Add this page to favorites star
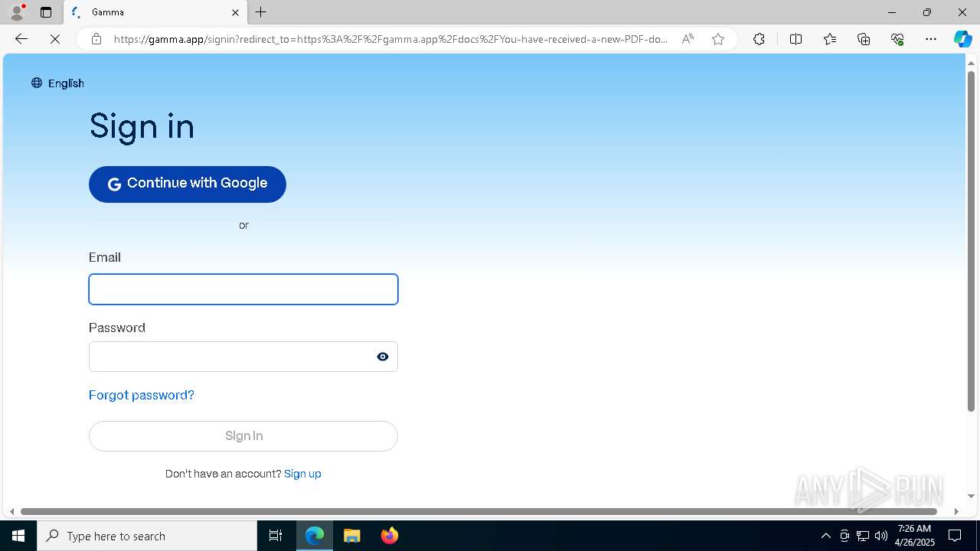980x551 pixels. pos(718,39)
